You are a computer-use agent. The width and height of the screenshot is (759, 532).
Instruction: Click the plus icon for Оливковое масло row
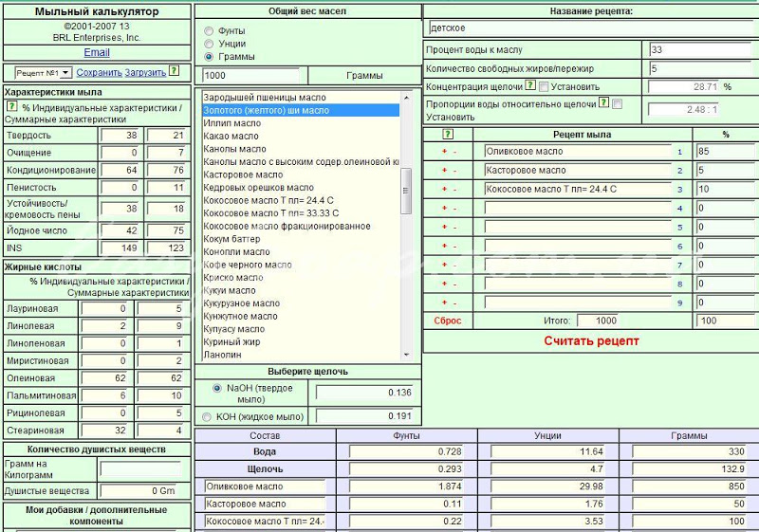click(444, 152)
